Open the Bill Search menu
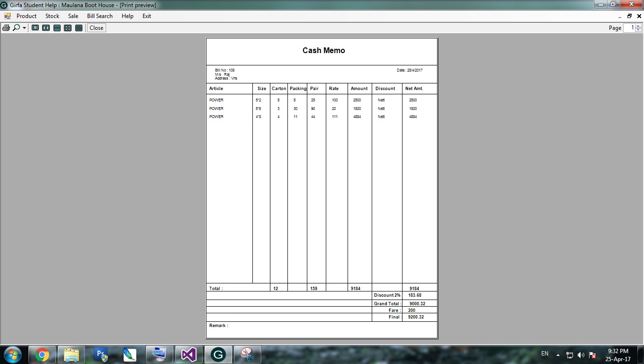Image resolution: width=644 pixels, height=364 pixels. [x=99, y=16]
